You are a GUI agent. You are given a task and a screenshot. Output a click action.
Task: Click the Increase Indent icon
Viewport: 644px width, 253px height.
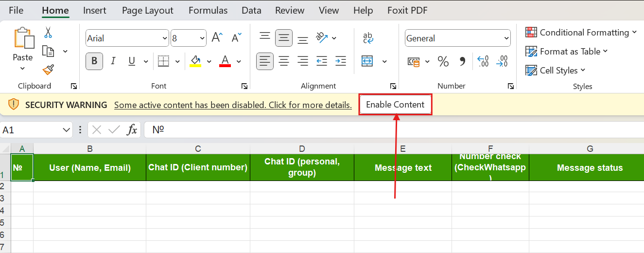point(341,61)
